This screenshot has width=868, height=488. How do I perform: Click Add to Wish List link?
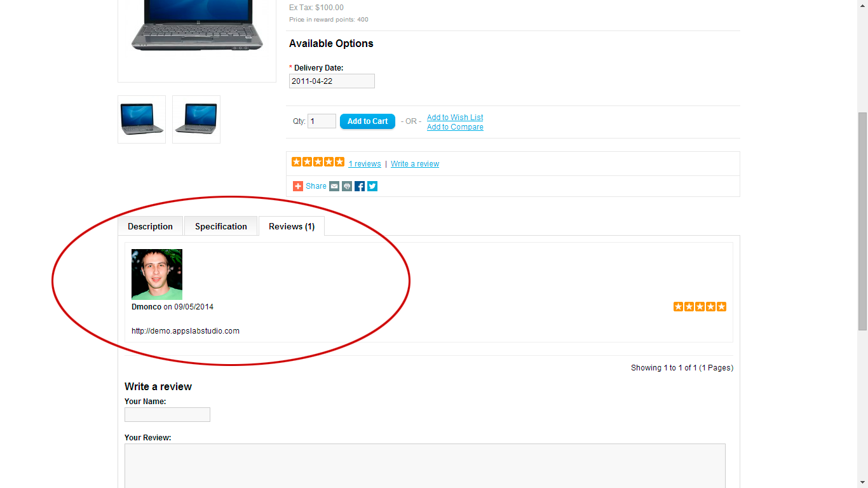coord(455,118)
